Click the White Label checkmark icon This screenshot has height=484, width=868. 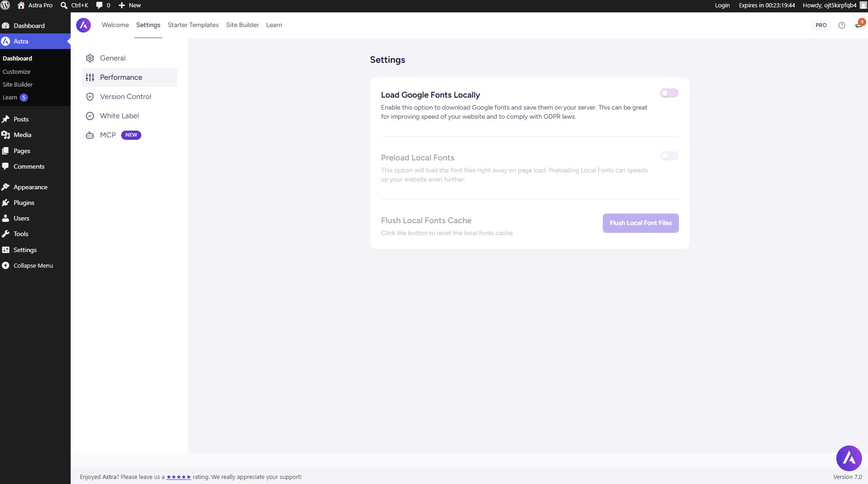(x=90, y=116)
